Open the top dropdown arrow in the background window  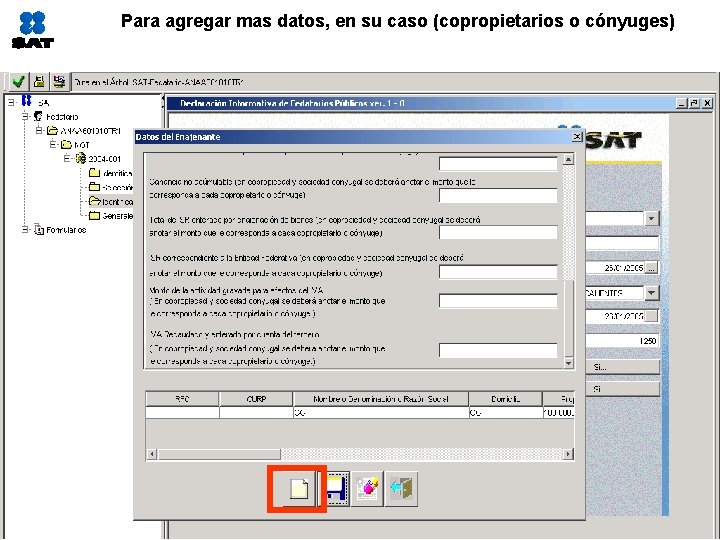[651, 218]
